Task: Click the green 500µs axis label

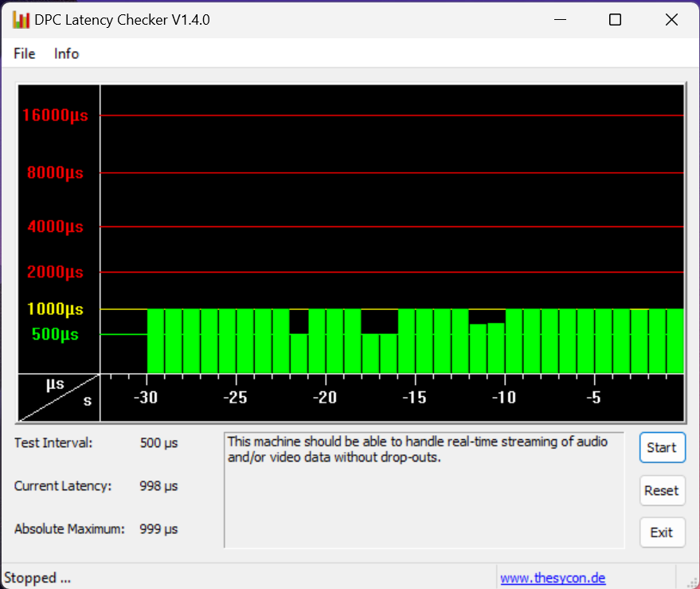Action: coord(56,334)
